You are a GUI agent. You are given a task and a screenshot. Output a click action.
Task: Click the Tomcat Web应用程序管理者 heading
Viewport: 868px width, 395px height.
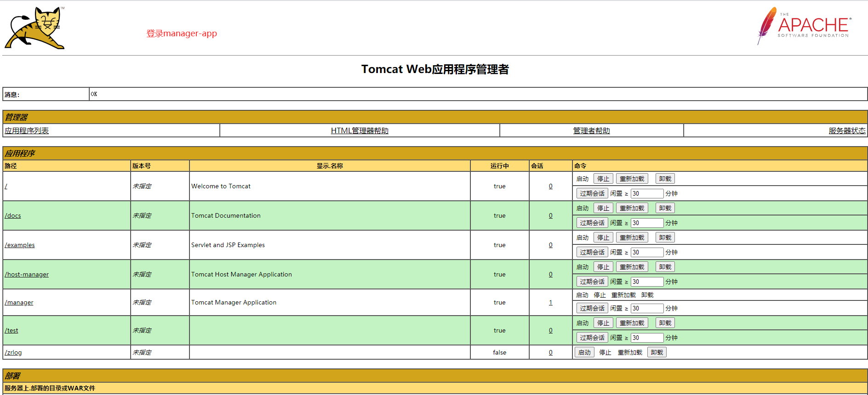(435, 69)
